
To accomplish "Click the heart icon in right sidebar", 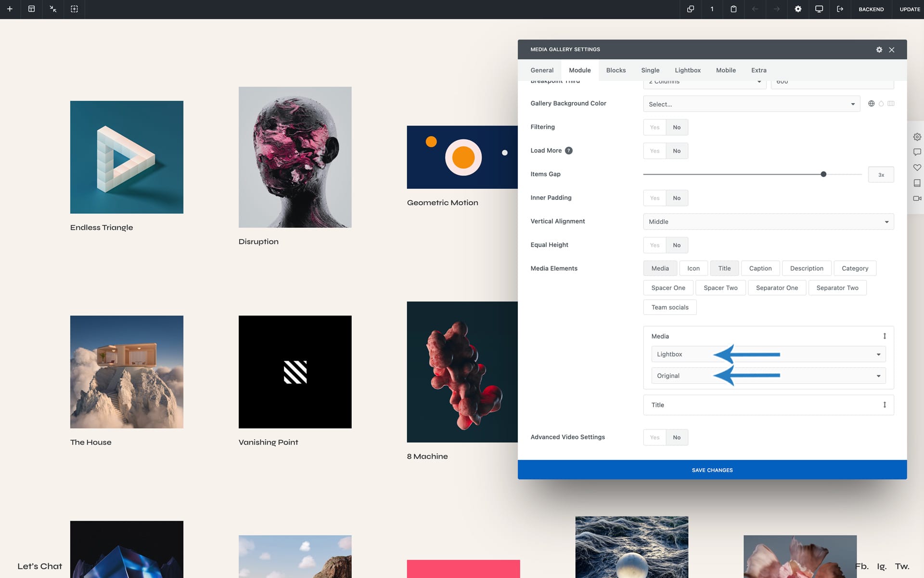I will tap(917, 168).
